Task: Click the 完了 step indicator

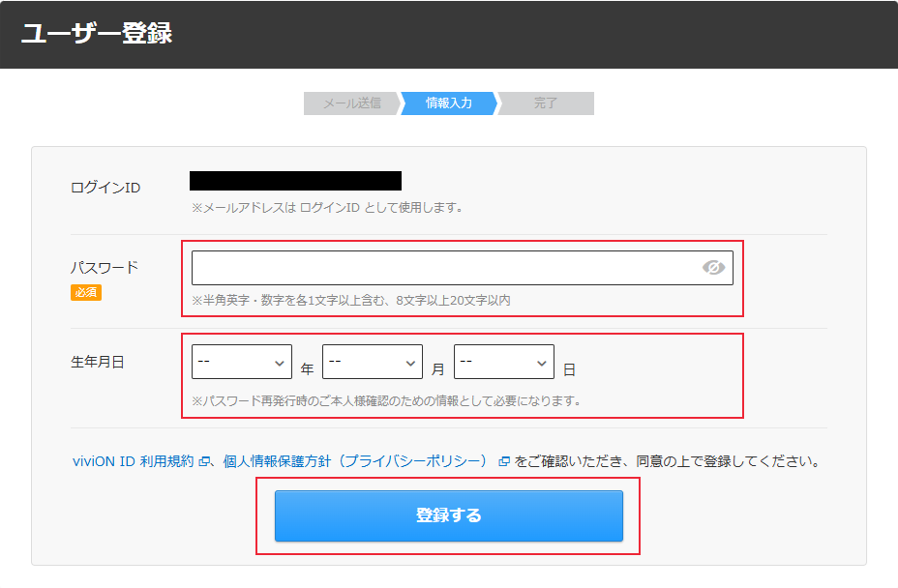Action: coord(546,103)
